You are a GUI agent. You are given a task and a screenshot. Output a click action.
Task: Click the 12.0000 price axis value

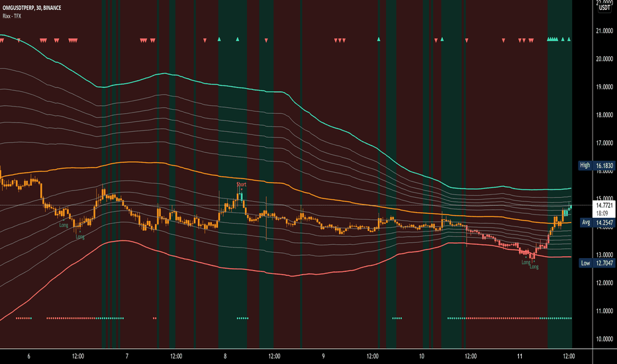click(604, 283)
